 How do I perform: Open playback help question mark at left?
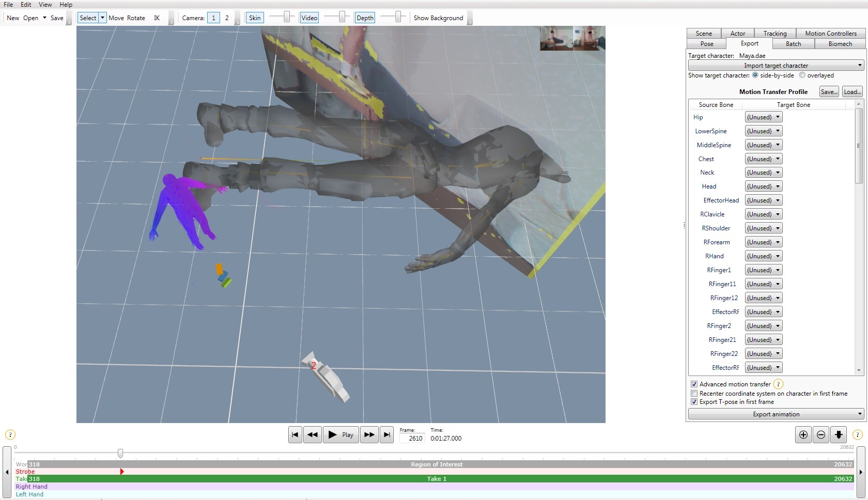[10, 435]
